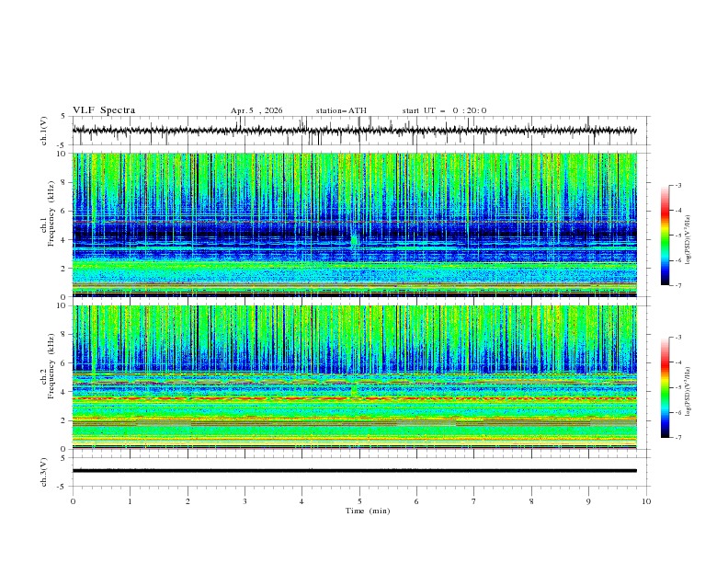Select the "start UT = 0 :20: 0" text

click(x=444, y=110)
